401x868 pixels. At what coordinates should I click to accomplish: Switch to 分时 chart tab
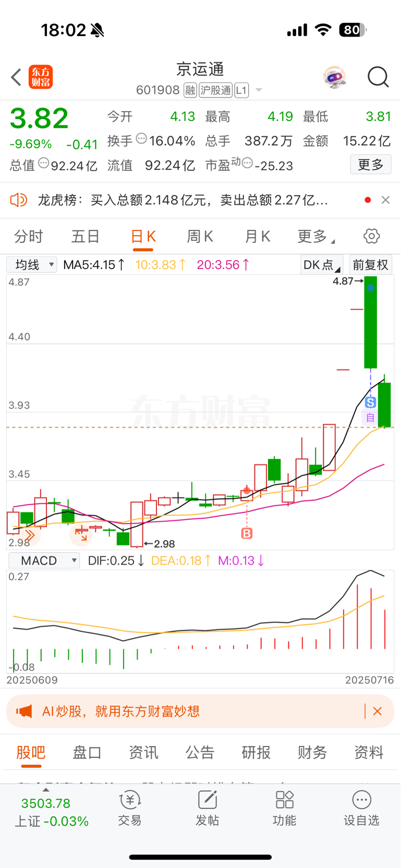pyautogui.click(x=29, y=237)
